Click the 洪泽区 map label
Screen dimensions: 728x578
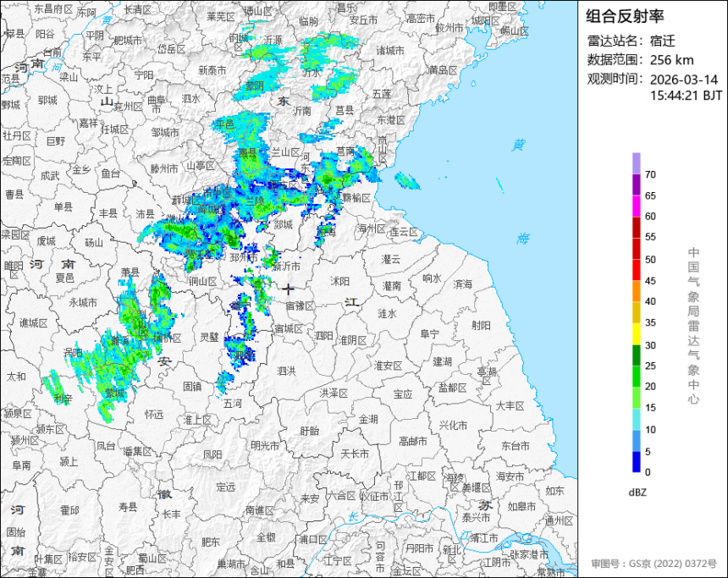pyautogui.click(x=334, y=394)
